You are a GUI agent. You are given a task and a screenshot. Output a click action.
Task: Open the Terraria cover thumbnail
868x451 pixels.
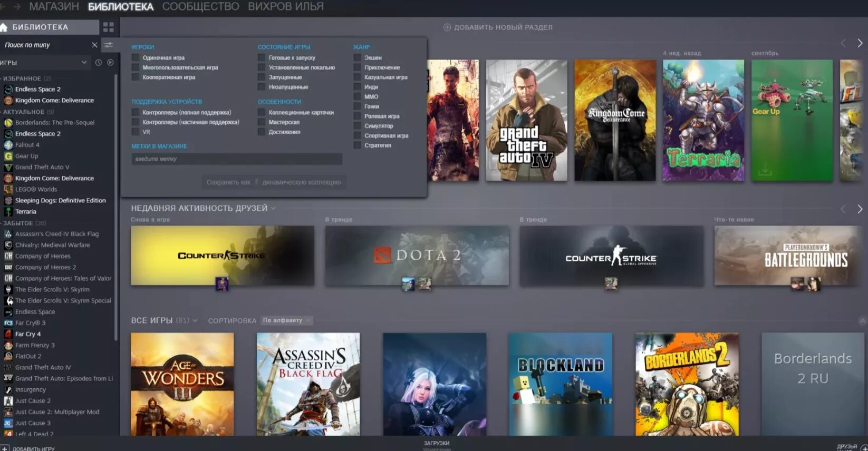703,120
